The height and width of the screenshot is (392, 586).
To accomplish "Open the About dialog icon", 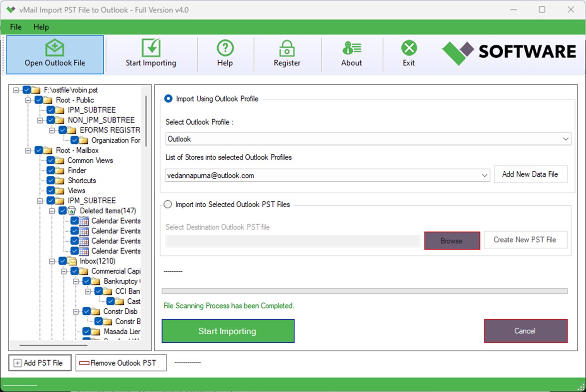I will coord(351,49).
